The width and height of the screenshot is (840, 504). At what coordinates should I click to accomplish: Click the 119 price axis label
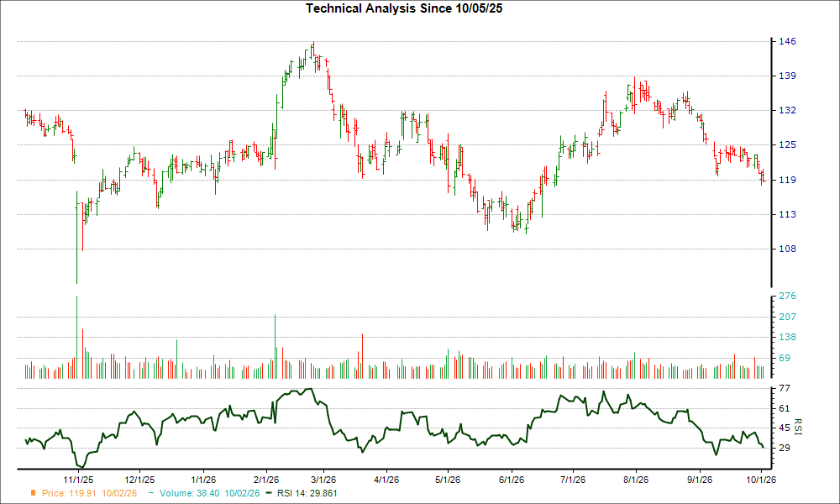[x=787, y=180]
